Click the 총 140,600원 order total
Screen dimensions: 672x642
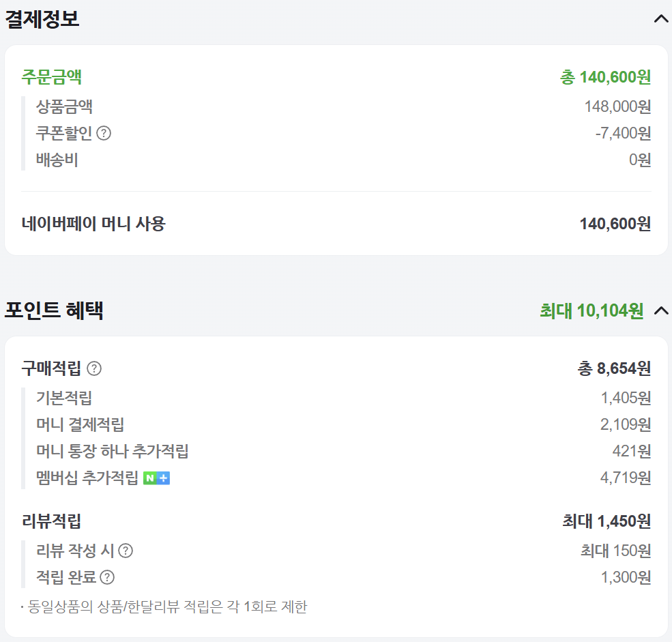coord(605,77)
